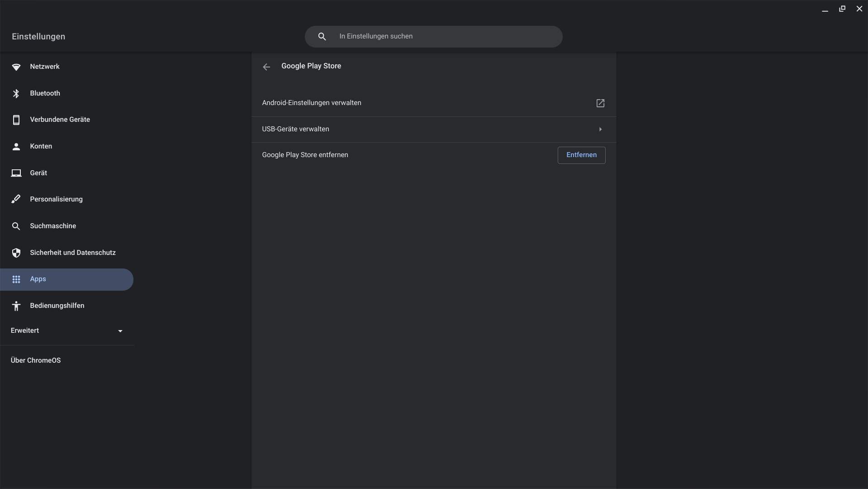
Task: Click the back arrow beside Google Play Store
Action: [x=266, y=67]
